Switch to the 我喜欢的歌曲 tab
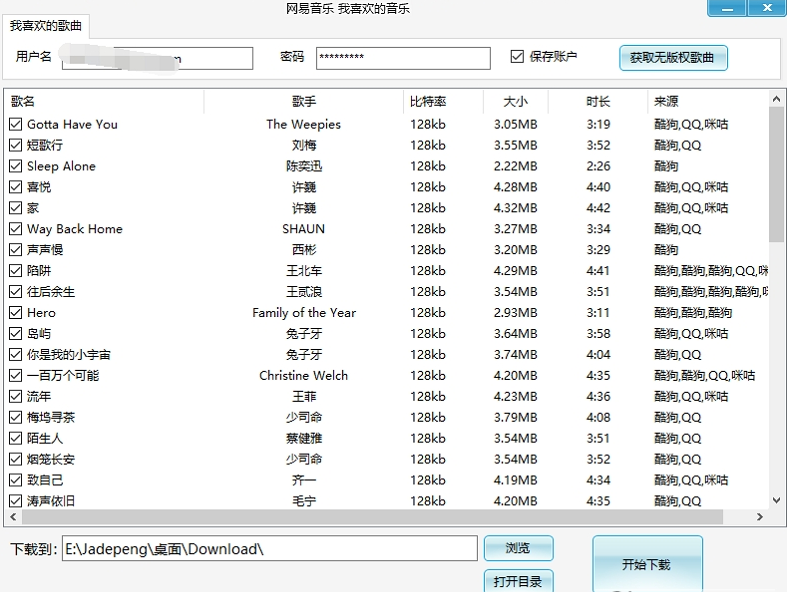787x592 pixels. (46, 26)
